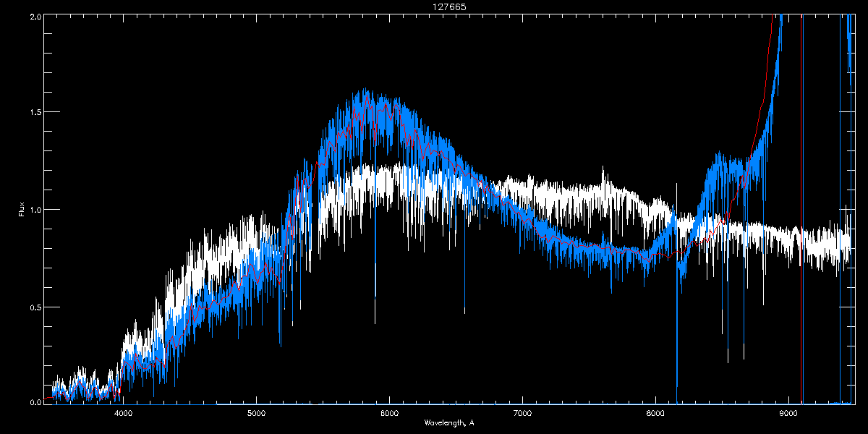The image size is (868, 434).
Task: Click the 2.0 y-axis tick label
Action: (34, 16)
